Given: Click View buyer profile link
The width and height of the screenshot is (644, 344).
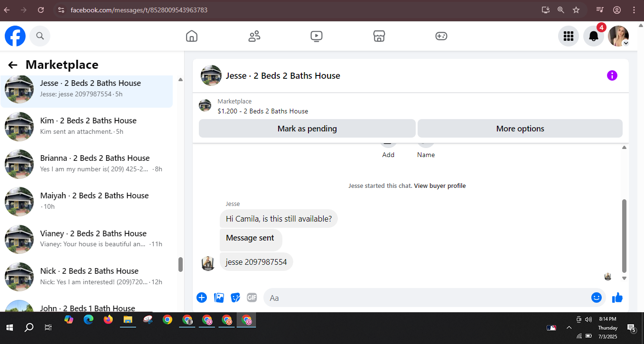Looking at the screenshot, I should [440, 186].
